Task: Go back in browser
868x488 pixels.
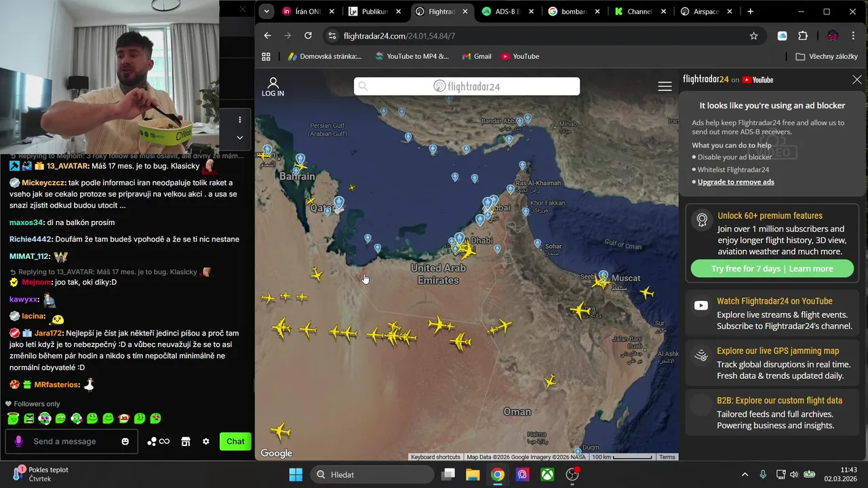Action: 267,36
